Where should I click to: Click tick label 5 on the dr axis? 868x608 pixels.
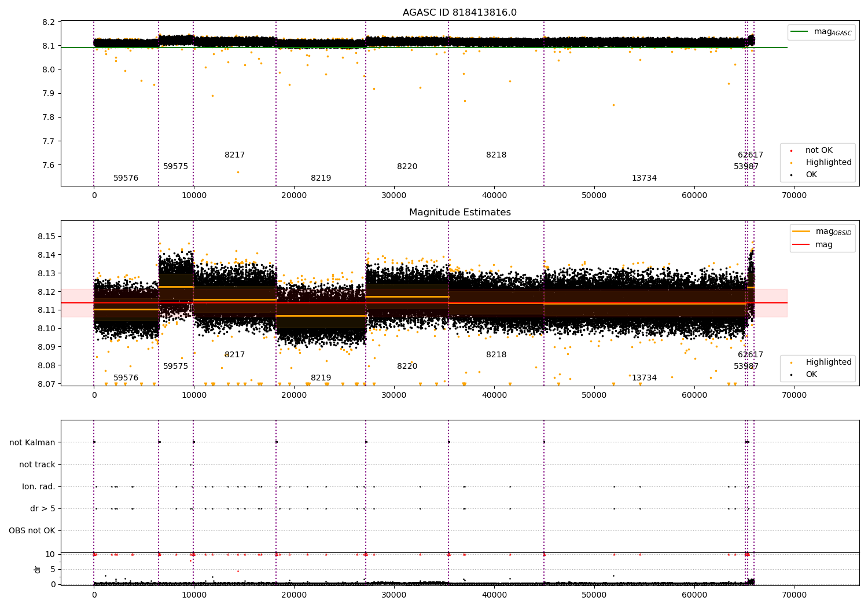click(x=53, y=569)
